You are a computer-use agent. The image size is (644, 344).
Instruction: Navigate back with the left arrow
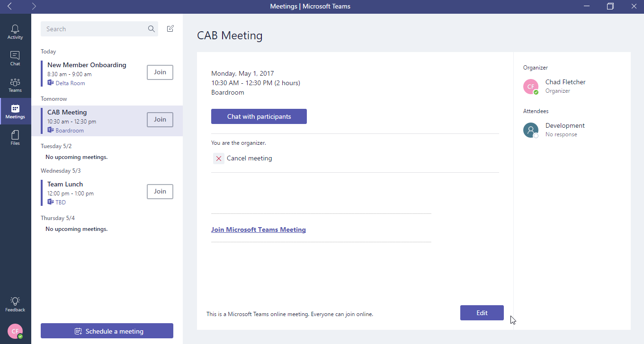coord(9,7)
